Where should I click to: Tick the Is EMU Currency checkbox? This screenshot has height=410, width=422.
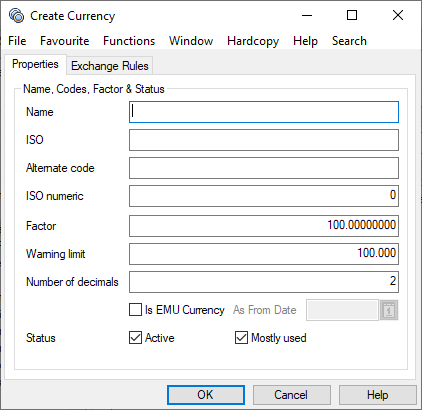tap(135, 310)
